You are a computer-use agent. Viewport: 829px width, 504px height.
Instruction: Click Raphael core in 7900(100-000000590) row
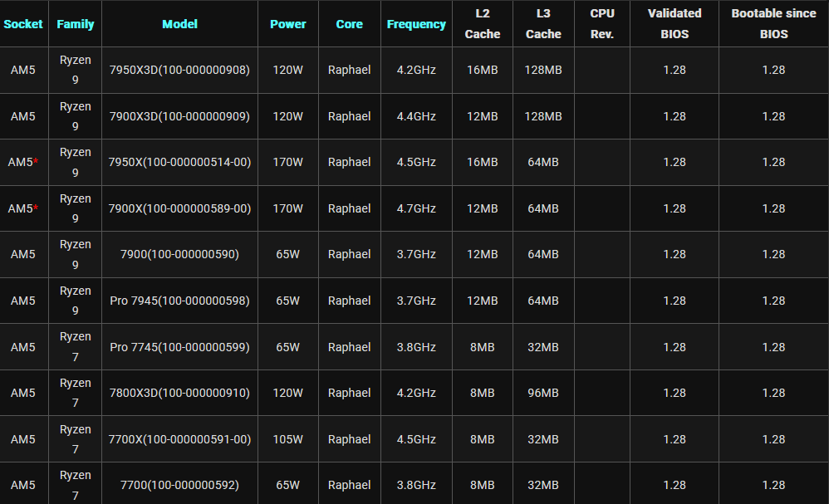pos(350,255)
